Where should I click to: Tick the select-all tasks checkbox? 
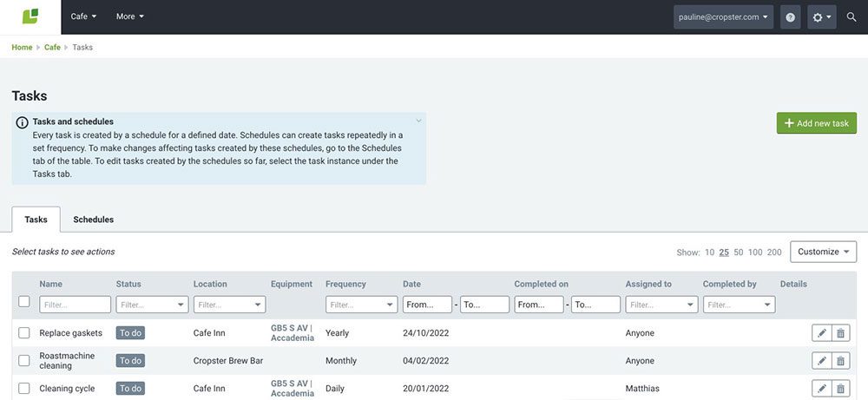pos(24,302)
